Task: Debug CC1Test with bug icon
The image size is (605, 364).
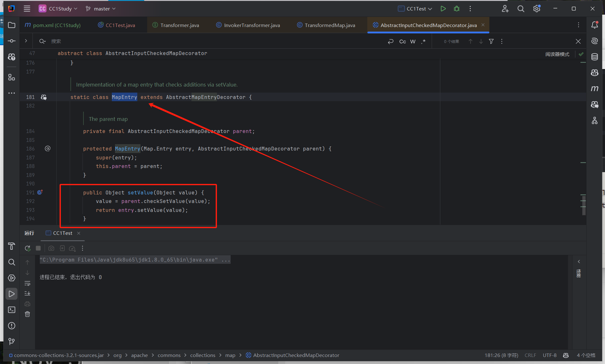Action: [457, 9]
